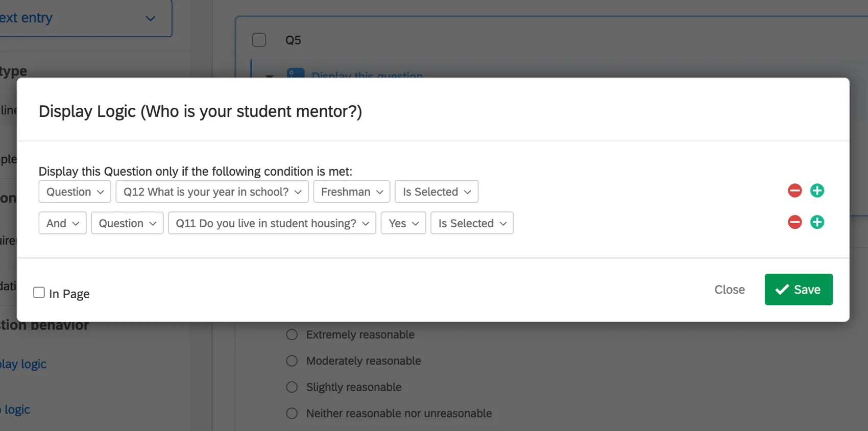868x431 pixels.
Task: Change the Freshman answer choice dropdown
Action: (351, 191)
